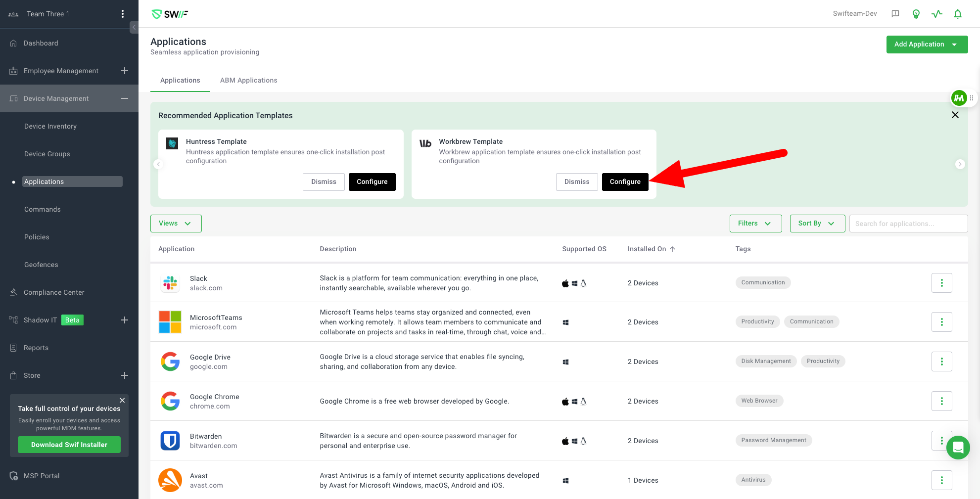Configure the Workbrew Template
The height and width of the screenshot is (499, 980).
625,181
